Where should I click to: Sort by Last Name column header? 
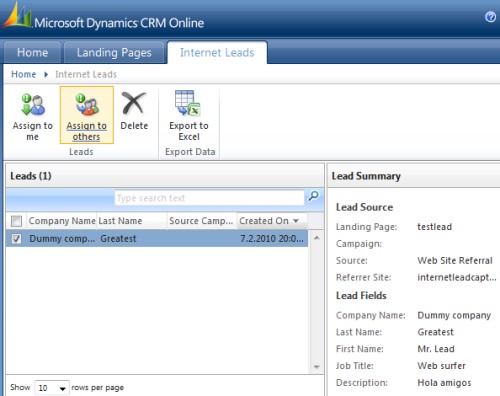click(132, 221)
